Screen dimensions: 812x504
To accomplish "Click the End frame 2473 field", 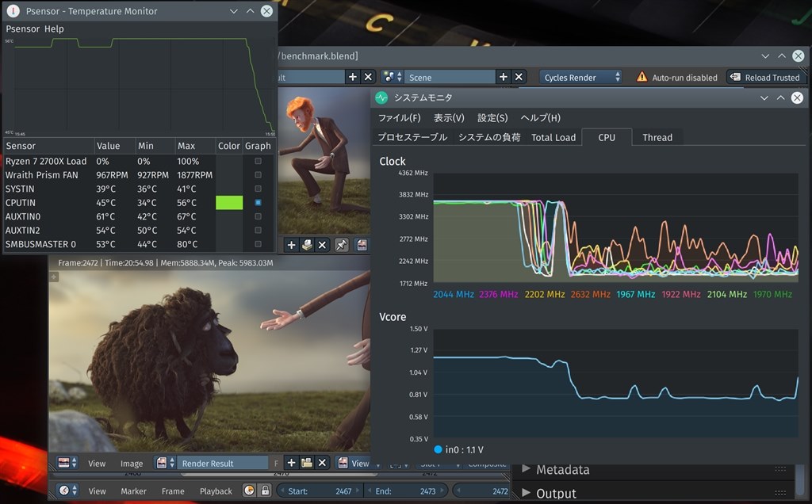I will pos(405,491).
